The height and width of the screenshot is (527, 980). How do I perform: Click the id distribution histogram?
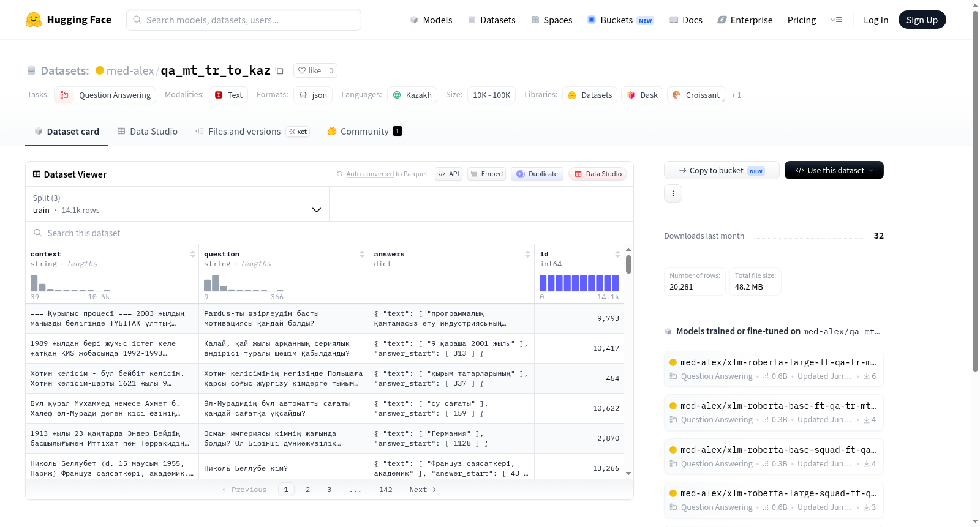tap(579, 282)
